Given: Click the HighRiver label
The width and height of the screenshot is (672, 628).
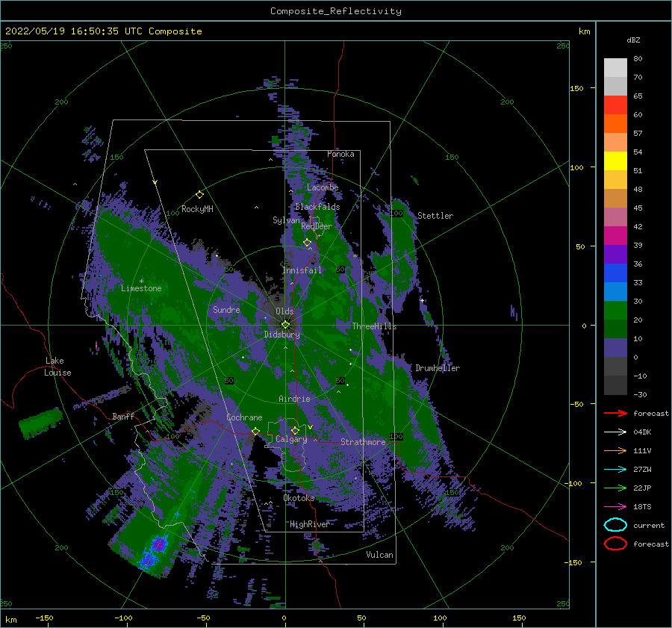Looking at the screenshot, I should click(309, 524).
